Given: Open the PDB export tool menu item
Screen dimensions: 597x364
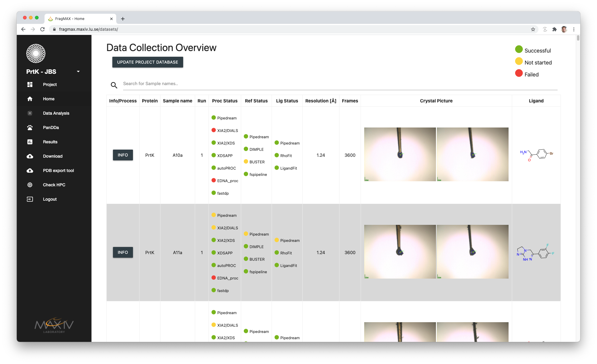Looking at the screenshot, I should (x=58, y=171).
